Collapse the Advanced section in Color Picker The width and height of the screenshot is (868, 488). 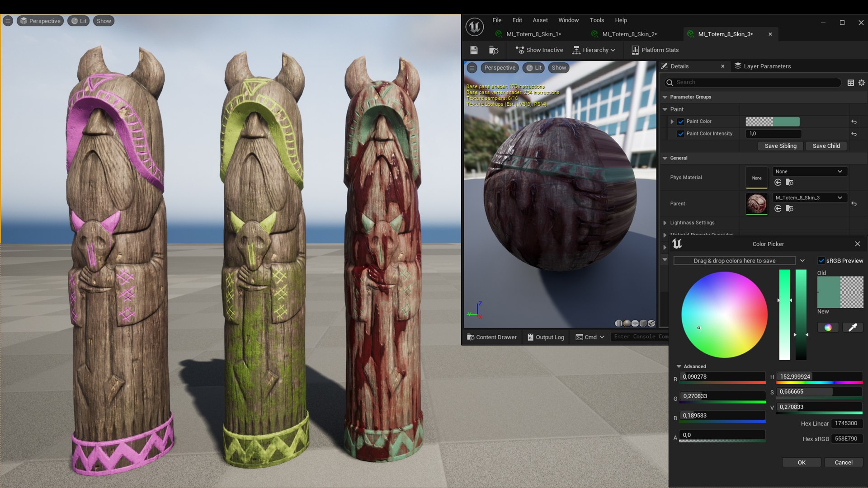679,366
